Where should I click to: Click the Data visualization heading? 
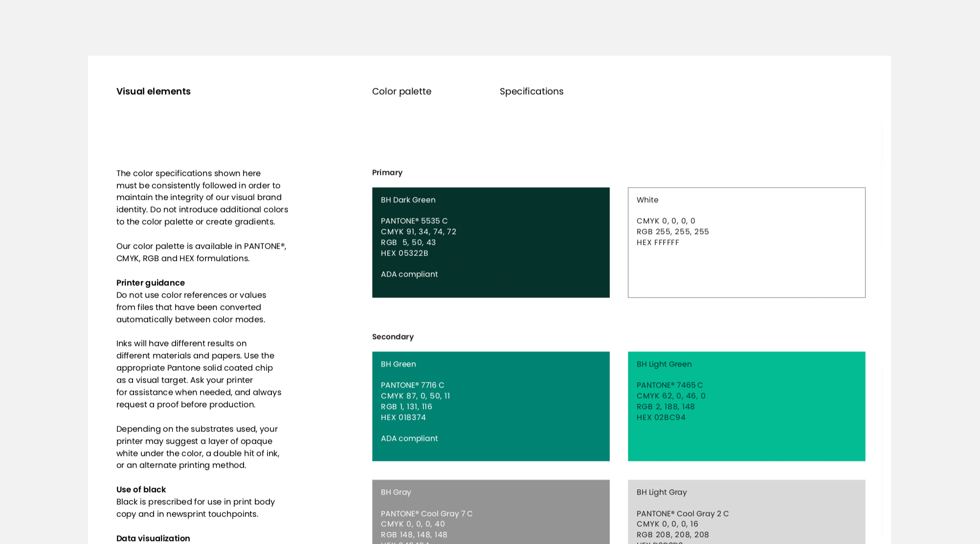pyautogui.click(x=153, y=539)
